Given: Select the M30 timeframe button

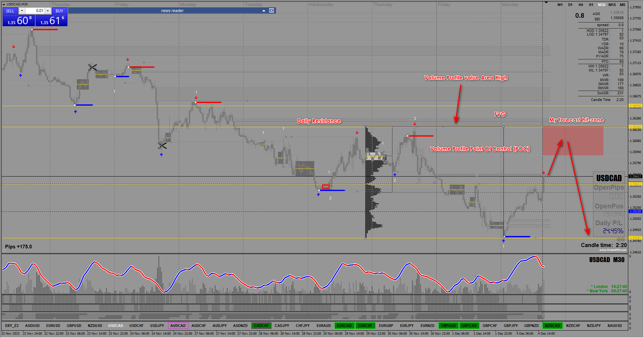Looking at the screenshot, I should [x=602, y=5].
